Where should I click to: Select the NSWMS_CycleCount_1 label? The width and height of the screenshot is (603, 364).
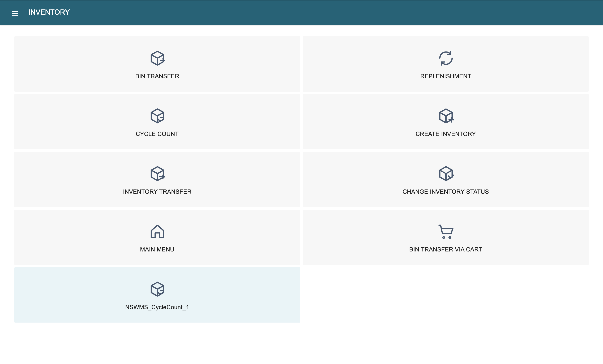tap(157, 307)
